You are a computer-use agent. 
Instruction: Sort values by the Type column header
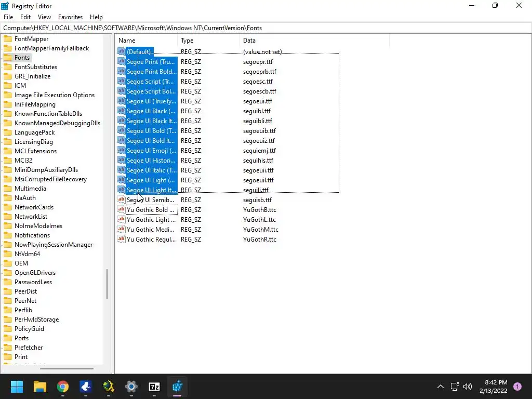click(x=209, y=41)
